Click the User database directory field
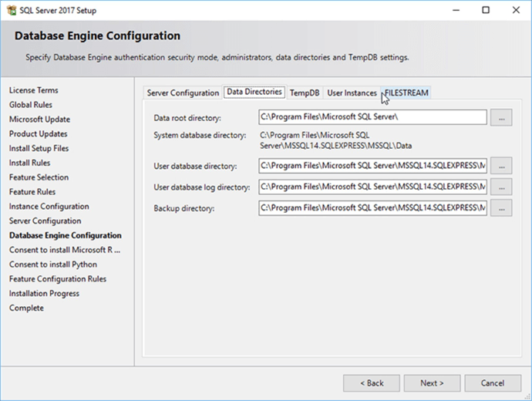532x401 pixels. point(373,166)
